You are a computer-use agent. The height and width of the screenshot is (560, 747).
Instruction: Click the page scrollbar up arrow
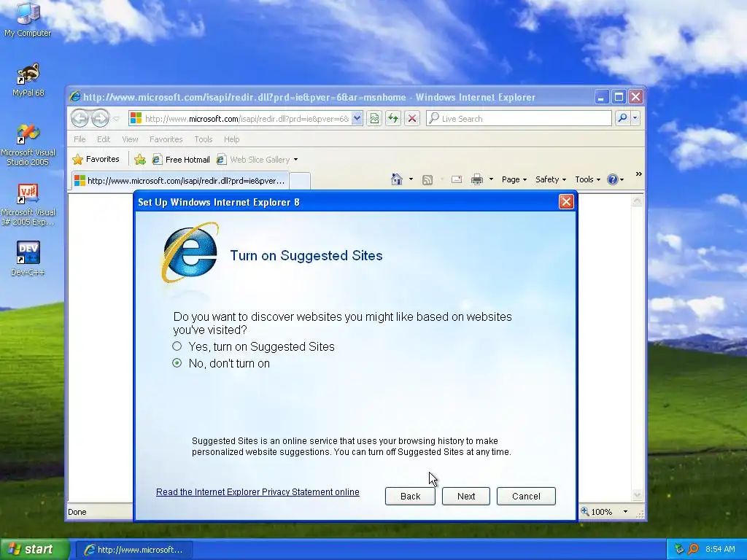(637, 201)
